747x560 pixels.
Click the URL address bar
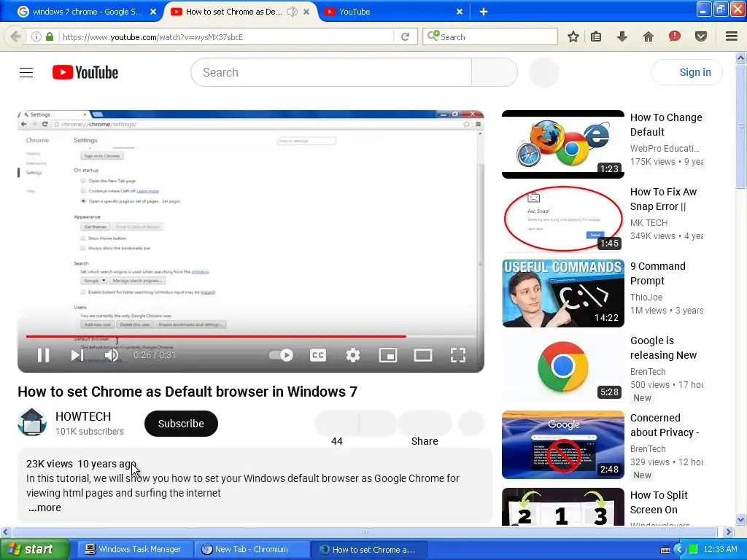tap(226, 36)
